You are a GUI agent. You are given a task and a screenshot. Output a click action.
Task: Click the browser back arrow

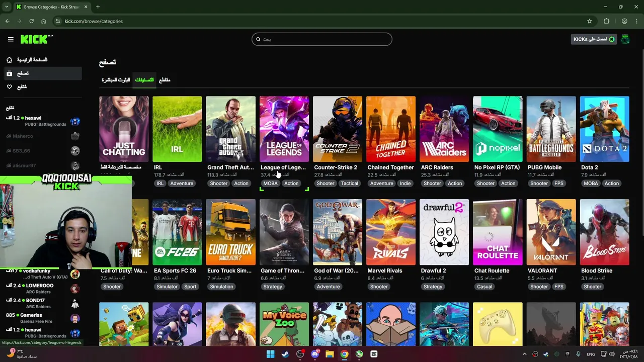click(7, 21)
